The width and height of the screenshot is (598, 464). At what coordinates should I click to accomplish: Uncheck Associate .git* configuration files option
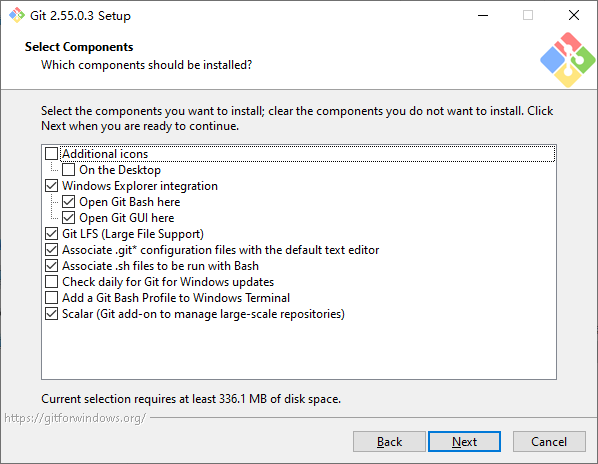click(x=51, y=250)
